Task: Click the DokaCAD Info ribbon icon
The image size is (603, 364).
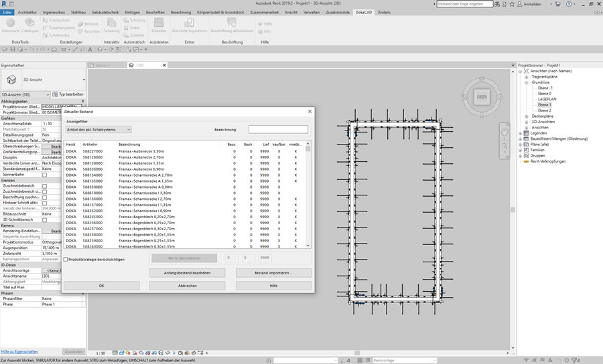Action: (x=261, y=31)
